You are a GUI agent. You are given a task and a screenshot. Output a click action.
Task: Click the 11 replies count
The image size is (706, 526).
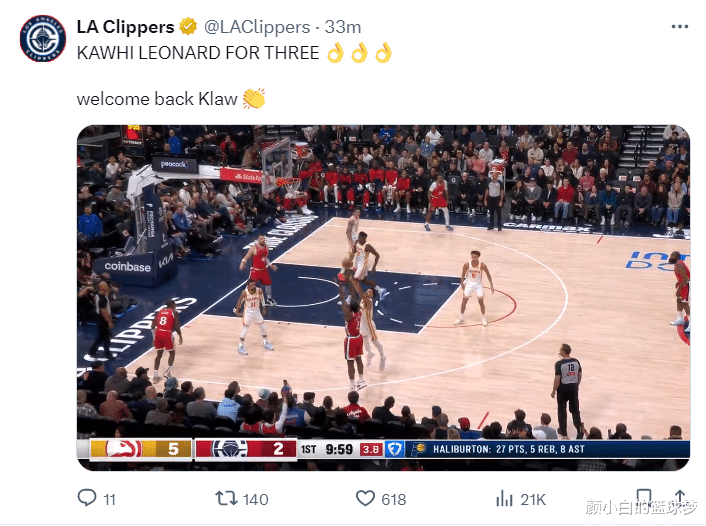(x=109, y=499)
